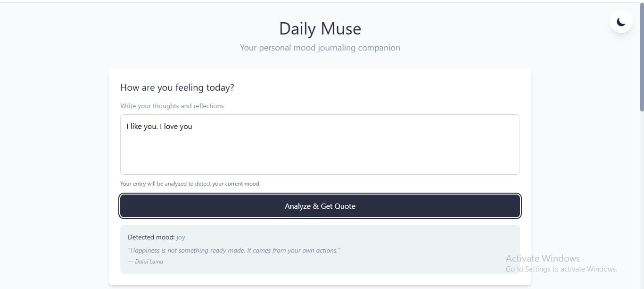The width and height of the screenshot is (644, 289).
Task: Click the 'Go to Settings' activation text
Action: tap(561, 269)
